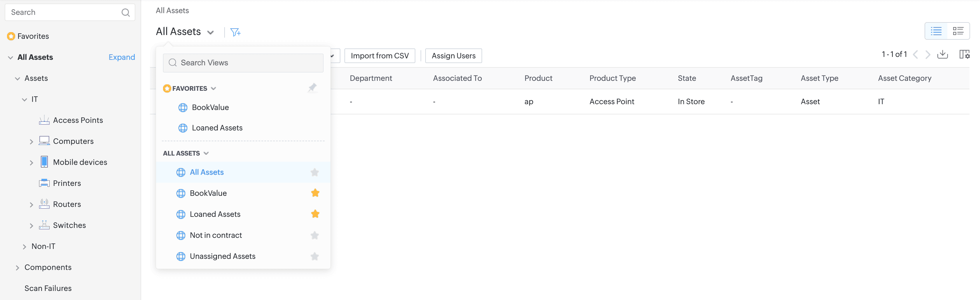Select the Printers icon in the tree

pyautogui.click(x=45, y=183)
